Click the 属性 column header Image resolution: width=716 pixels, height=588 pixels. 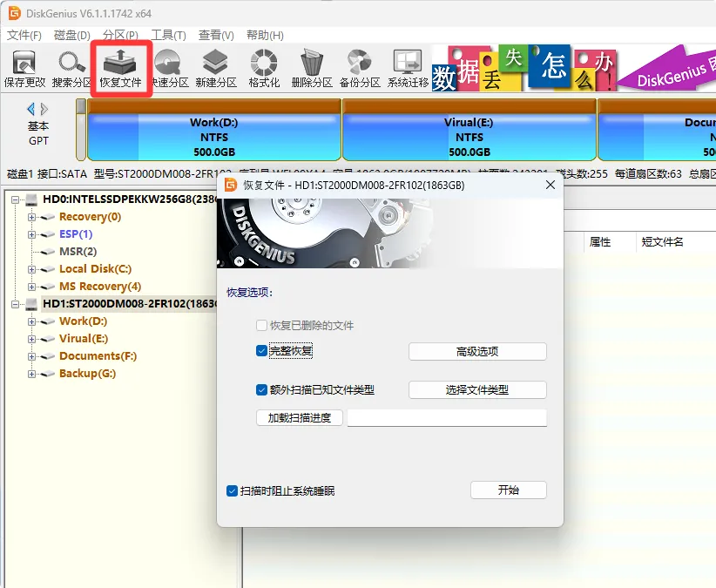[x=600, y=242]
